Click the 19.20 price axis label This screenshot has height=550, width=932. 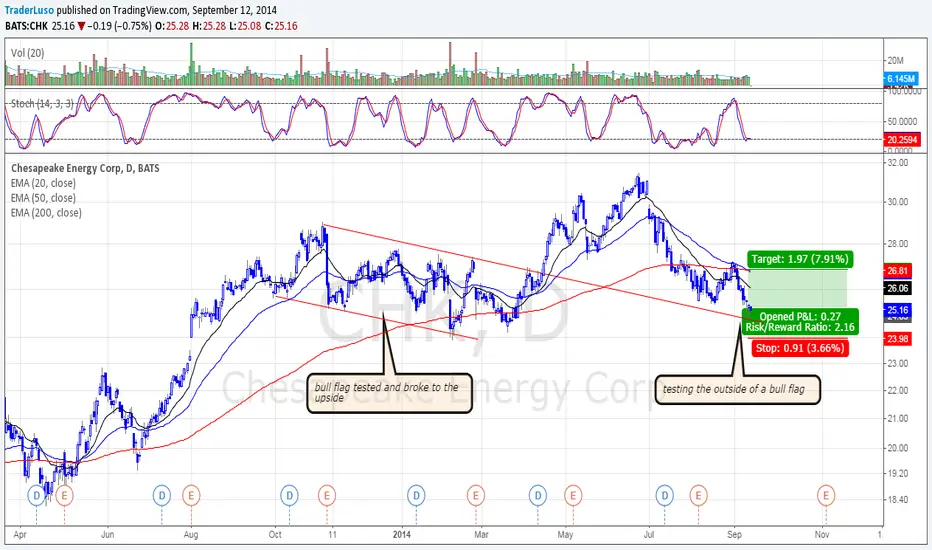click(x=898, y=474)
